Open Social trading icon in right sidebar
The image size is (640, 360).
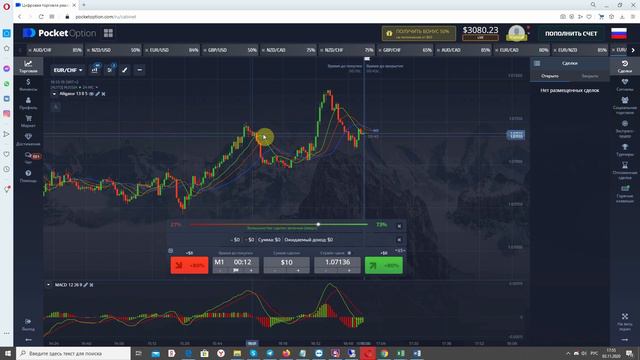[x=624, y=105]
